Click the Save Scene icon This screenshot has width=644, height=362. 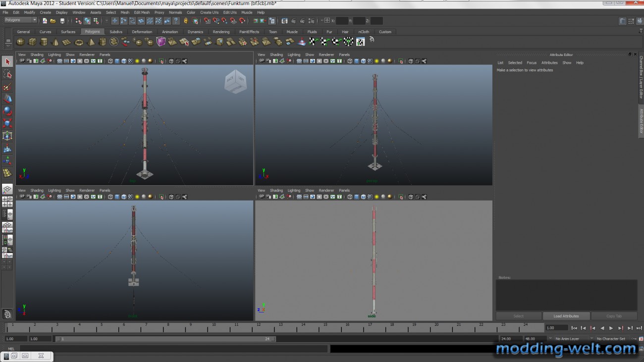tap(62, 21)
